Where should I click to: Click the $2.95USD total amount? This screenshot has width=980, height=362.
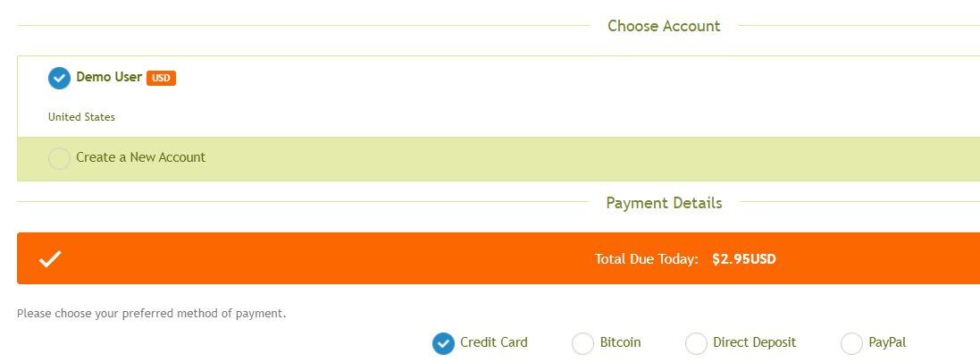(x=744, y=259)
